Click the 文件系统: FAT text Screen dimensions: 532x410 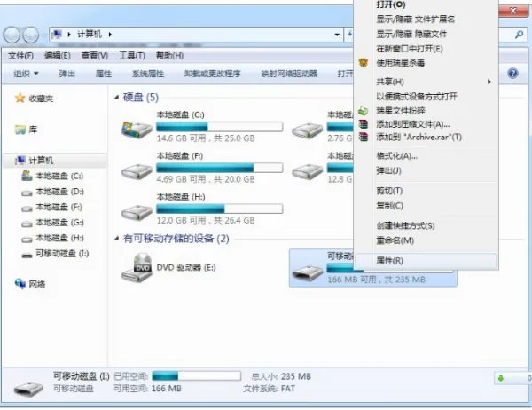pyautogui.click(x=269, y=389)
